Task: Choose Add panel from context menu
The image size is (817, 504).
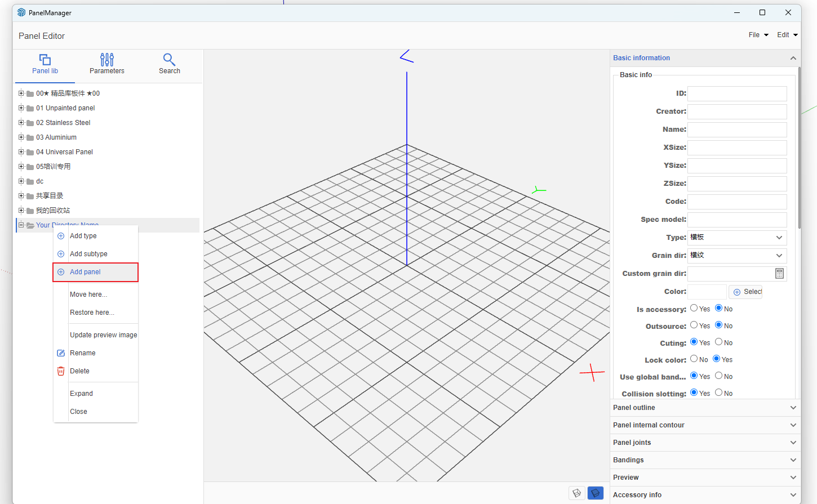Action: [x=85, y=272]
